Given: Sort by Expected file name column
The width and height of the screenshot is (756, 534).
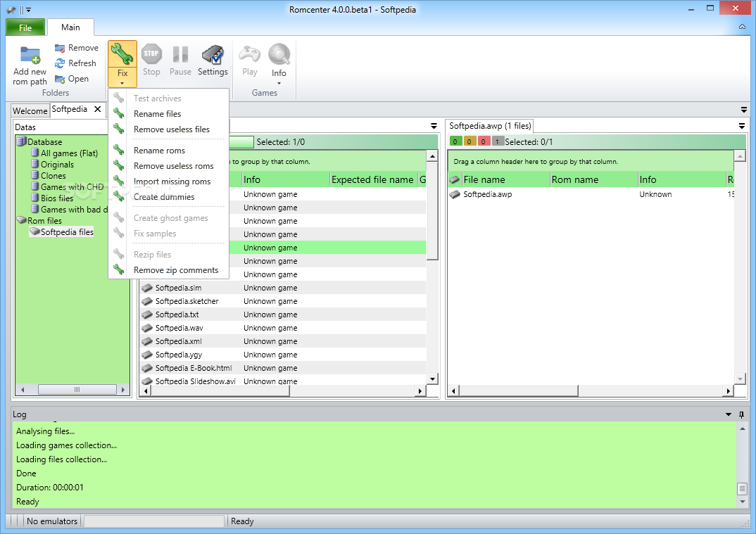Looking at the screenshot, I should point(373,180).
